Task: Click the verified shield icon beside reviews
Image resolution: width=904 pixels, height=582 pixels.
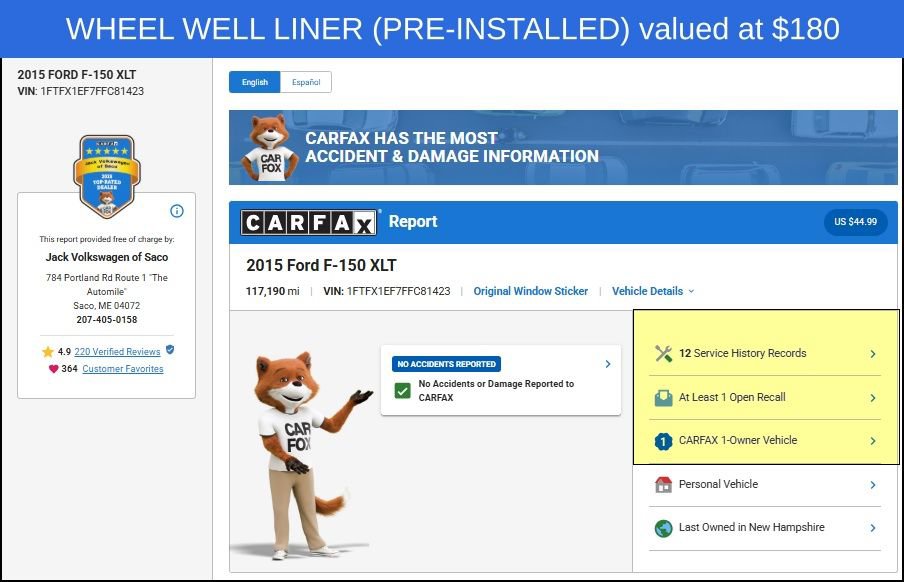Action: click(x=170, y=350)
